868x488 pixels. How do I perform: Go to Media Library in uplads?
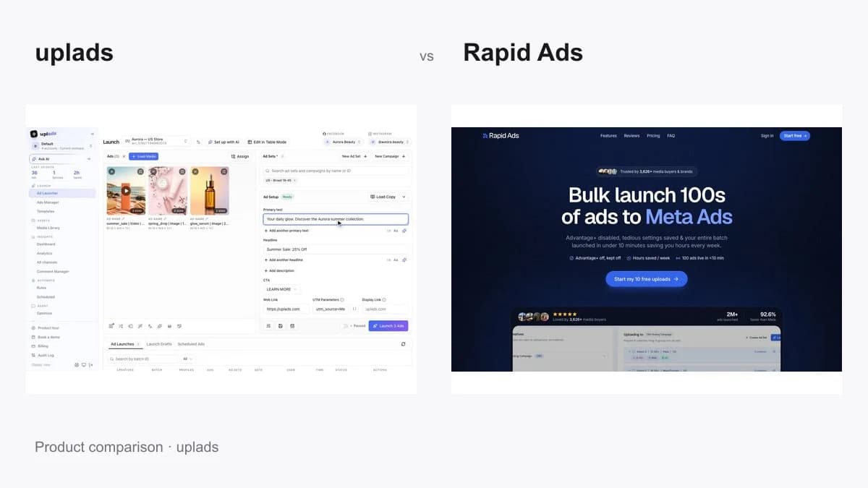(x=48, y=228)
